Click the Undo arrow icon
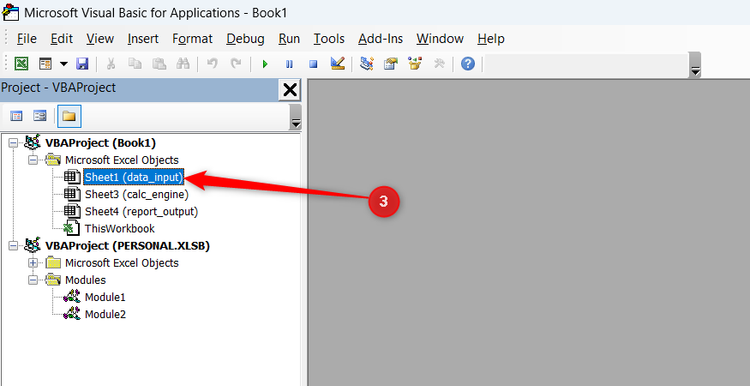The image size is (750, 386). [212, 64]
